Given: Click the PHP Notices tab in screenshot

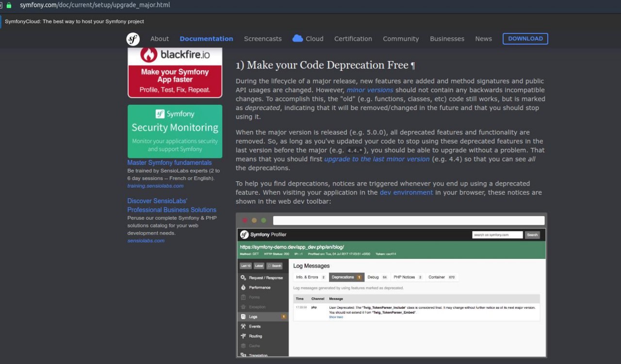Looking at the screenshot, I should 408,277.
